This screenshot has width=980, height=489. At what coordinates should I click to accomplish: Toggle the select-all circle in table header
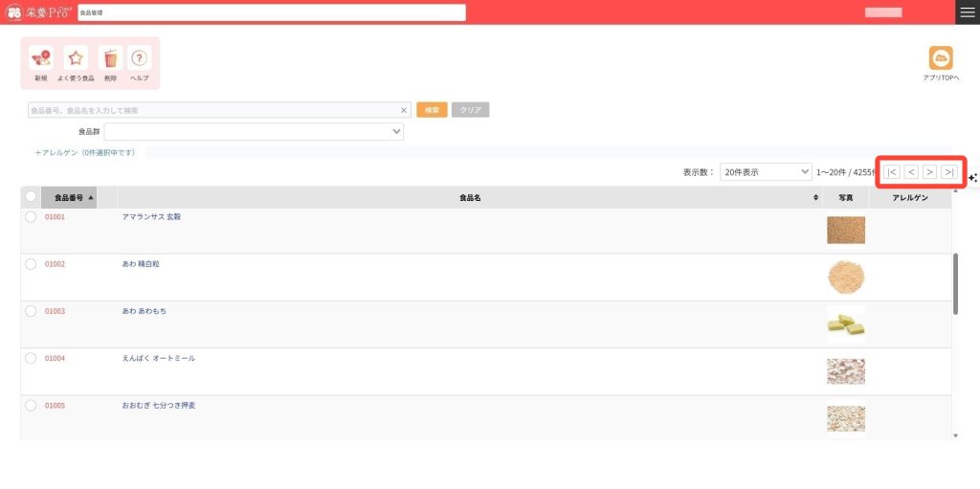pyautogui.click(x=31, y=197)
